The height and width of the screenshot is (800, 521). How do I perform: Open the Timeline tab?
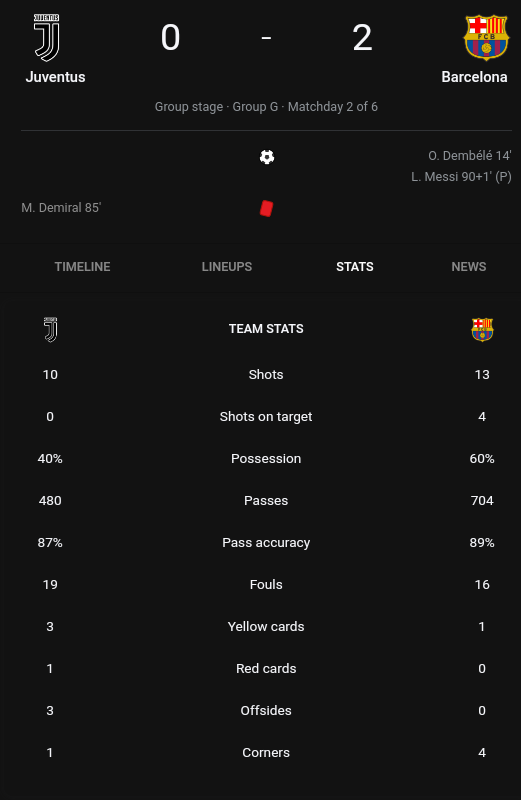click(82, 267)
